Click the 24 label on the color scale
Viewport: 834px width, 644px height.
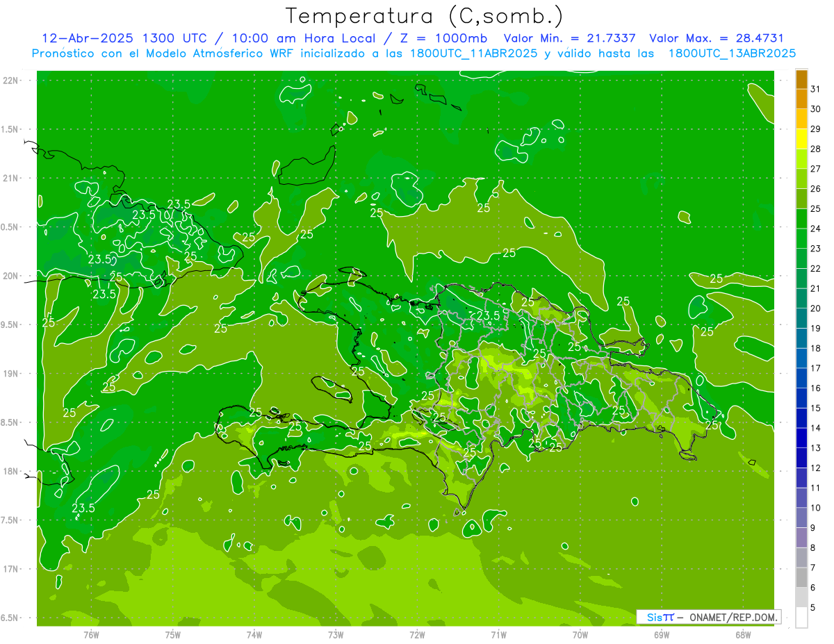pyautogui.click(x=816, y=229)
